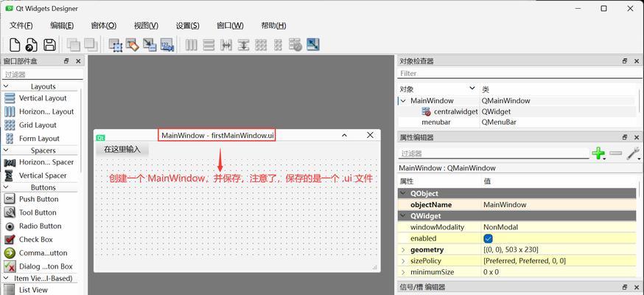The image size is (644, 295).
Task: Click the form's 在这里输入 menu placeholder
Action: (122, 149)
